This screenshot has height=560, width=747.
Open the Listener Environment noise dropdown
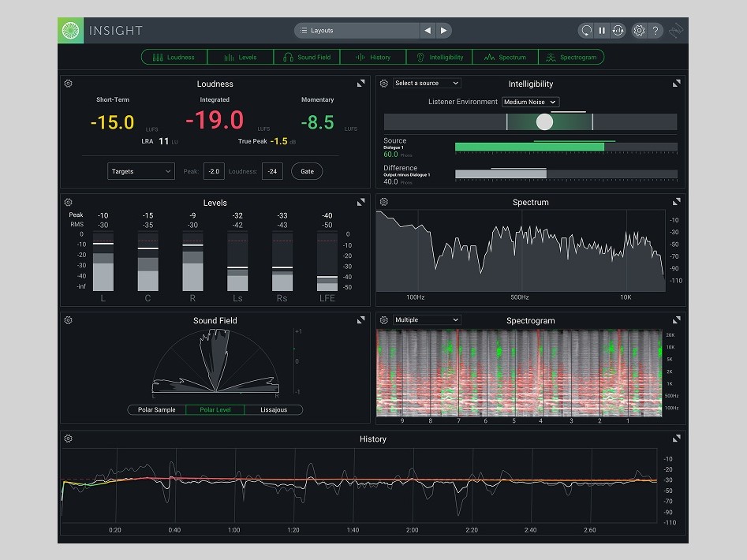[529, 102]
